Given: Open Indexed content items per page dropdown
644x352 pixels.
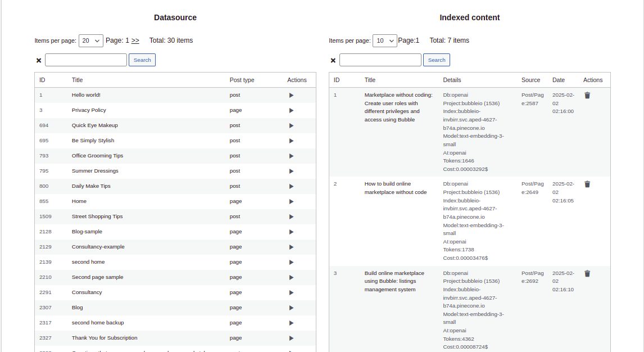Looking at the screenshot, I should 385,40.
